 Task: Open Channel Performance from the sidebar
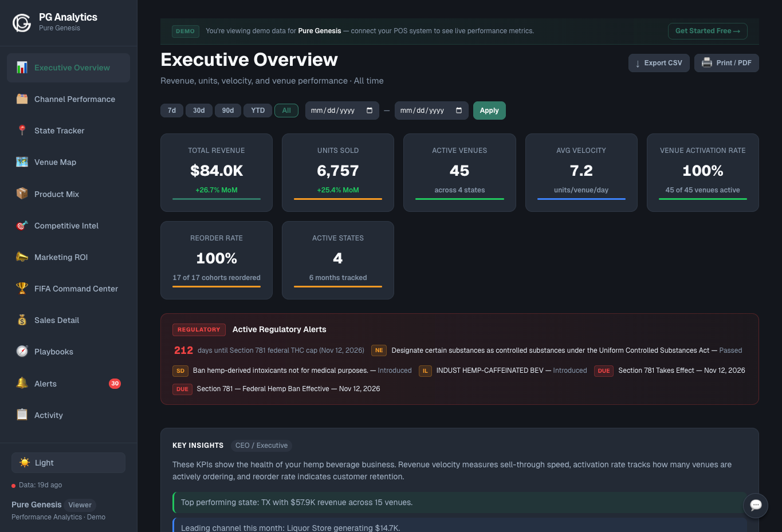coord(74,98)
